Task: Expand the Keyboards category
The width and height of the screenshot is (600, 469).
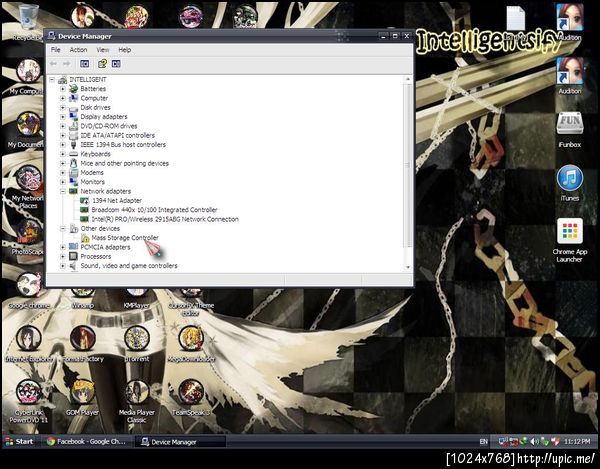Action: pyautogui.click(x=63, y=154)
